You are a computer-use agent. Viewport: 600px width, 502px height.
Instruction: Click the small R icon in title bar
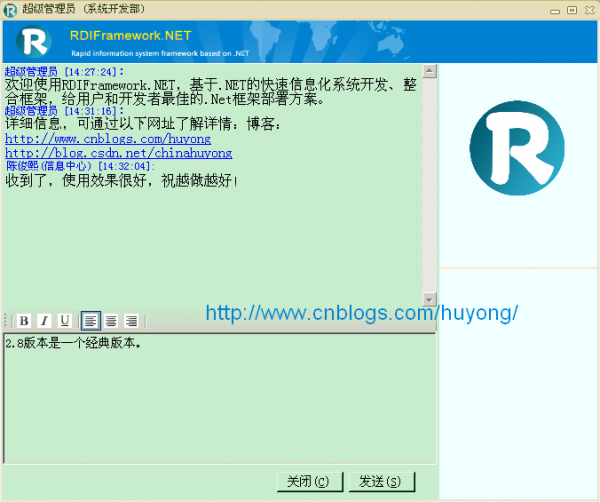[10, 10]
